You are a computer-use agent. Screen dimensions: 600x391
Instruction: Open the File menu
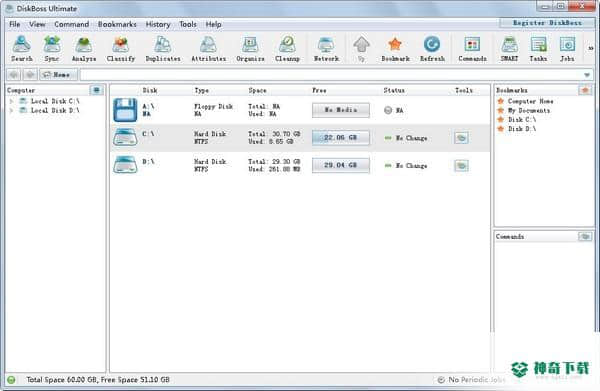pyautogui.click(x=15, y=24)
